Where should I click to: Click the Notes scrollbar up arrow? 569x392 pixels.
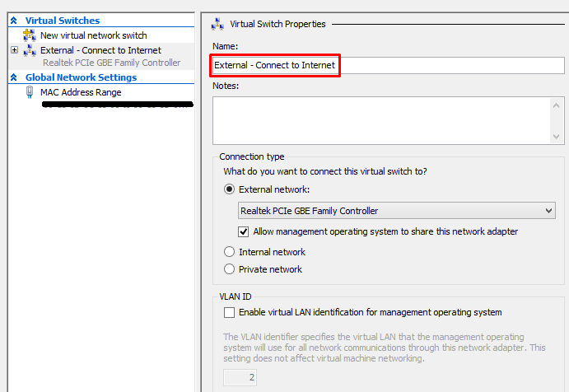[557, 104]
